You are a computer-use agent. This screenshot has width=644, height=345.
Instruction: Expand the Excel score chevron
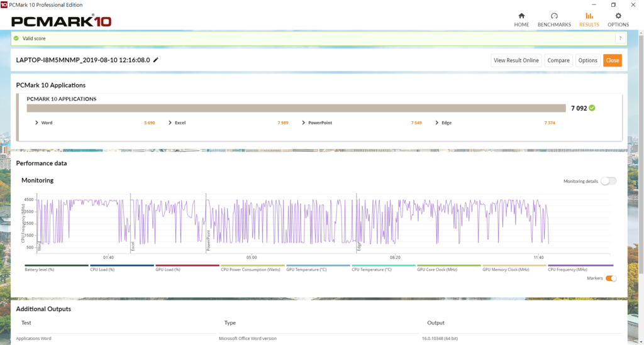tap(170, 123)
